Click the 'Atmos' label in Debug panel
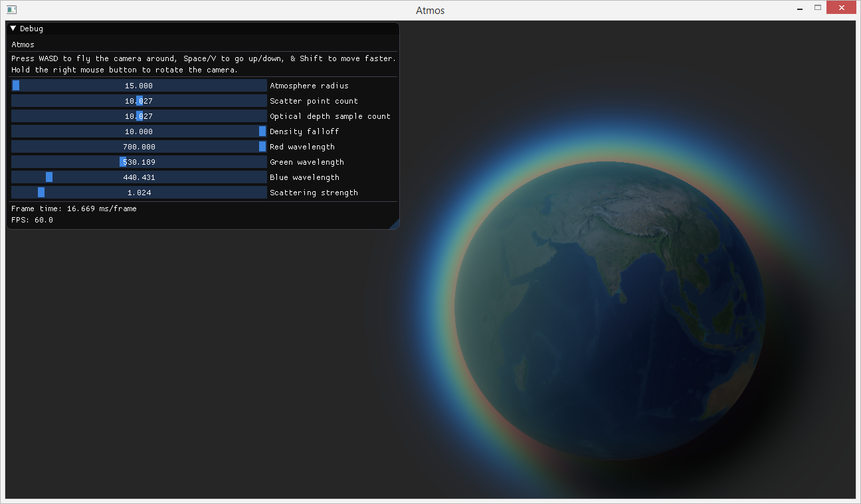This screenshot has width=861, height=504. tap(23, 44)
